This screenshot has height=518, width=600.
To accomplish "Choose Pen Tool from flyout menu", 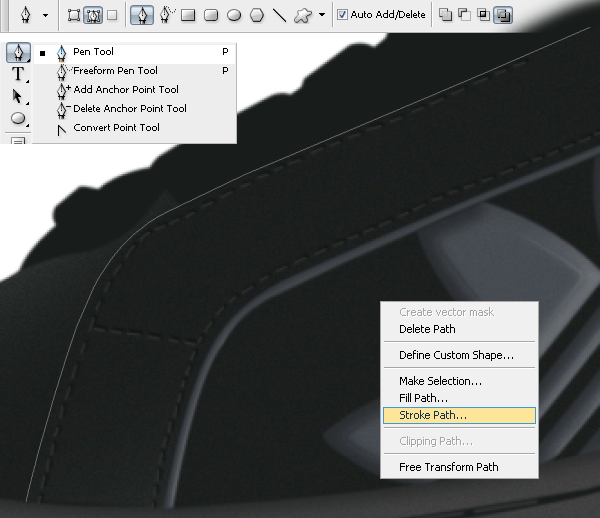I will pyautogui.click(x=134, y=52).
